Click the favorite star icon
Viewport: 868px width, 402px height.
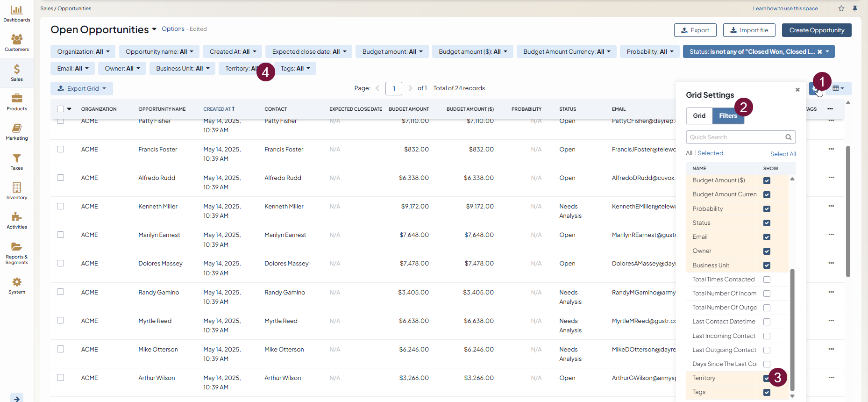coord(841,8)
